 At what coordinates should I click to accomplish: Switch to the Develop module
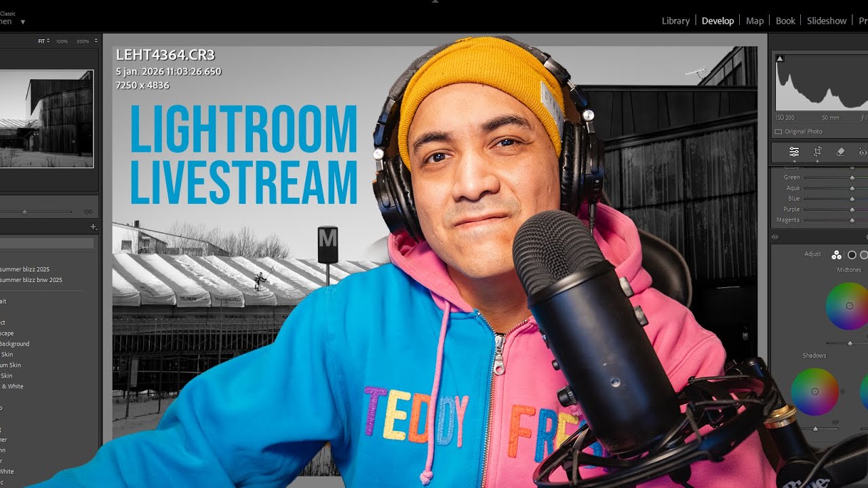tap(717, 21)
